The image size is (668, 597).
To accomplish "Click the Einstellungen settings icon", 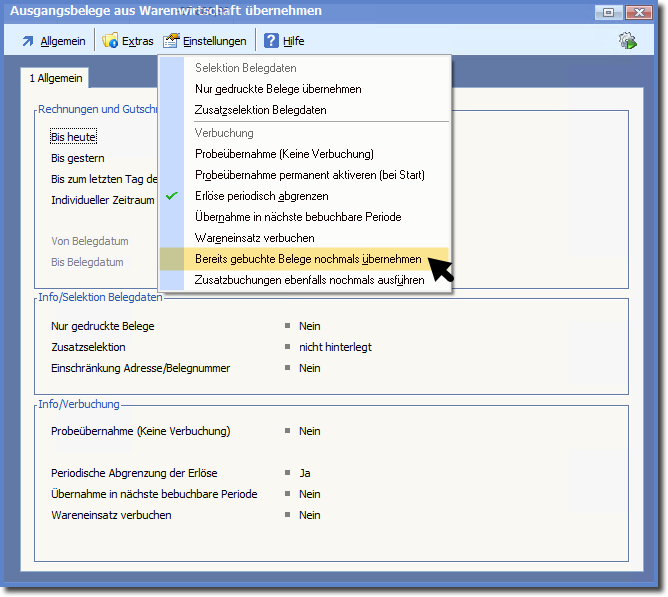I will (171, 41).
